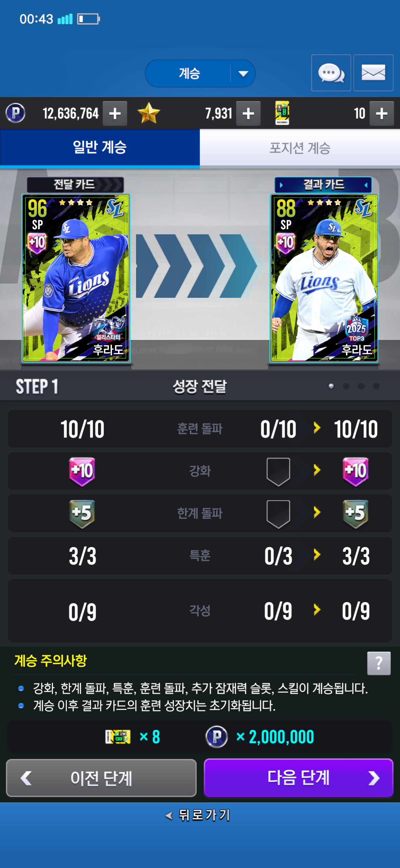Click the gold star currency icon
This screenshot has height=868, width=400.
pyautogui.click(x=149, y=113)
